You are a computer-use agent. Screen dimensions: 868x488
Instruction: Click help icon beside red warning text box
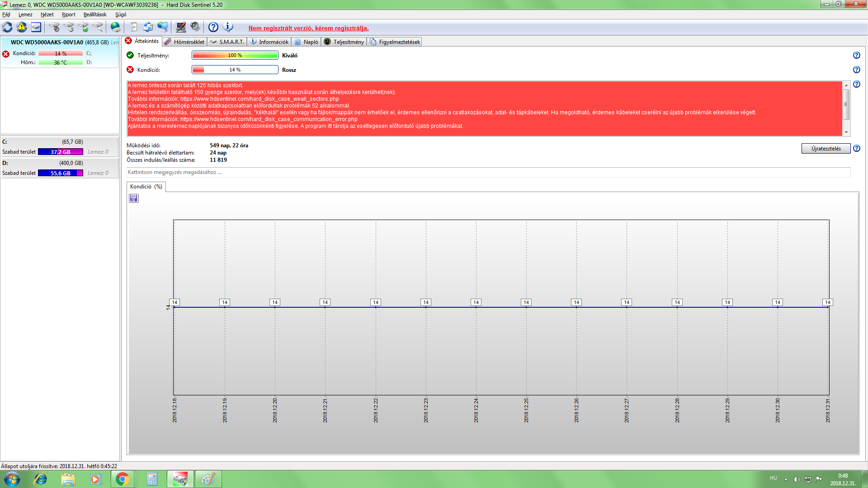(856, 84)
